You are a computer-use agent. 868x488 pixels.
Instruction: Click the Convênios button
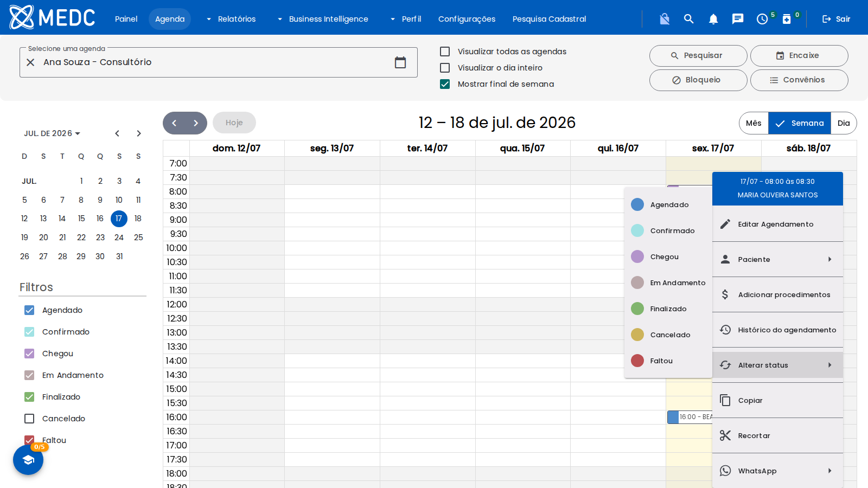pos(799,80)
